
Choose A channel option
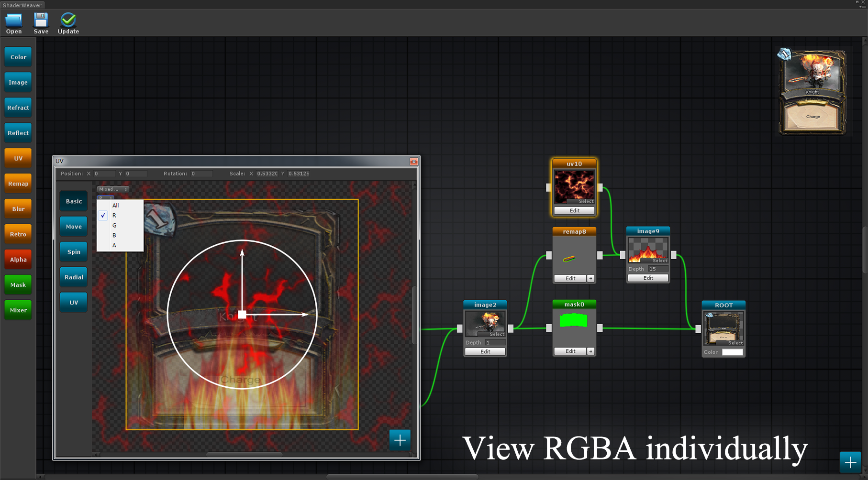click(120, 245)
